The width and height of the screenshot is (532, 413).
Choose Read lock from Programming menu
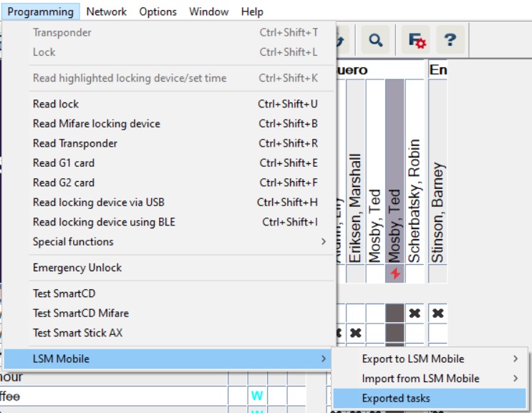56,104
